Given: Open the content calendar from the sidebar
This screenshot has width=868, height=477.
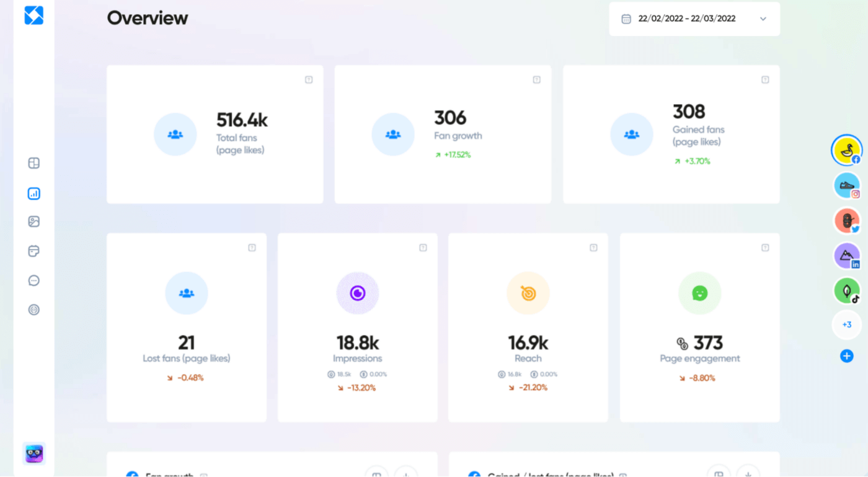Looking at the screenshot, I should 34,250.
